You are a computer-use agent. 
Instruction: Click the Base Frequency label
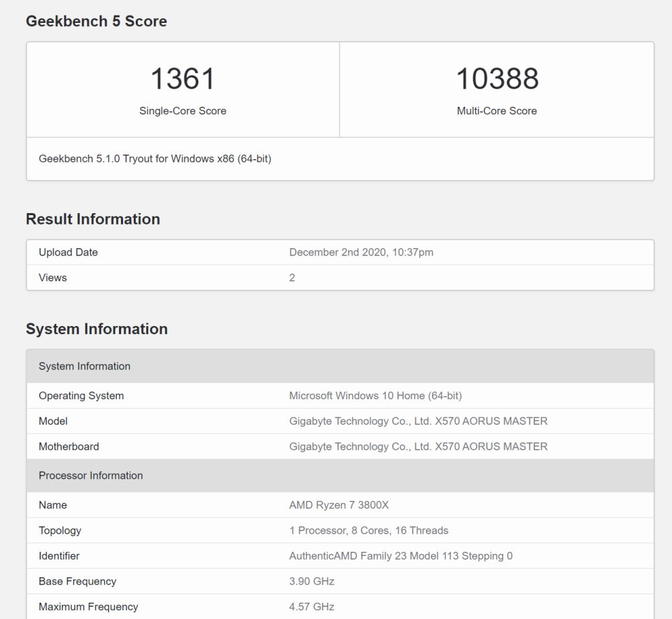tap(77, 581)
